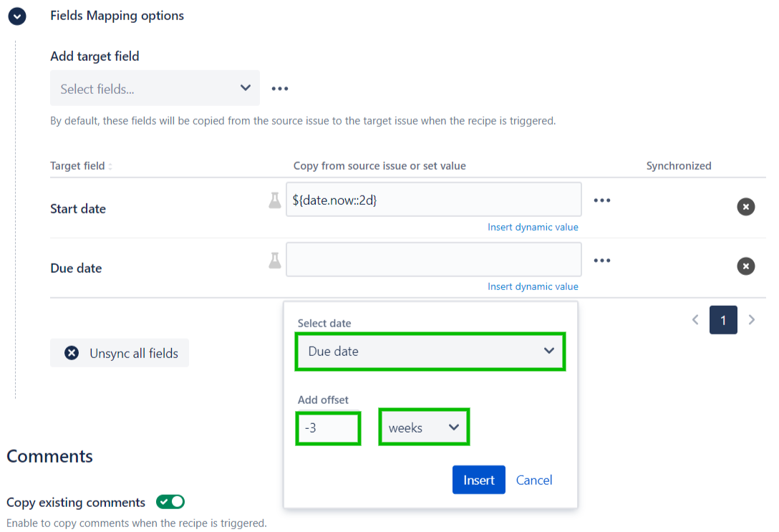Click the Start date value input field

pyautogui.click(x=433, y=200)
